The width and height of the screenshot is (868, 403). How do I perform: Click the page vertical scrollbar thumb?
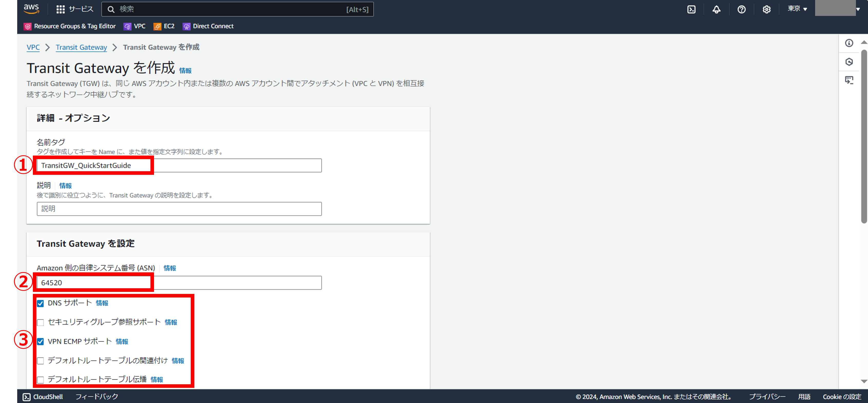point(864,137)
